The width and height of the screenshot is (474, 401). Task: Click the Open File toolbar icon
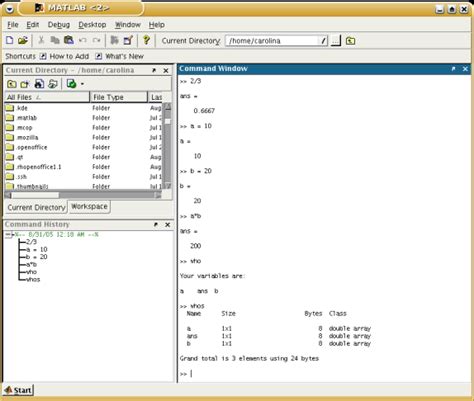(23, 41)
